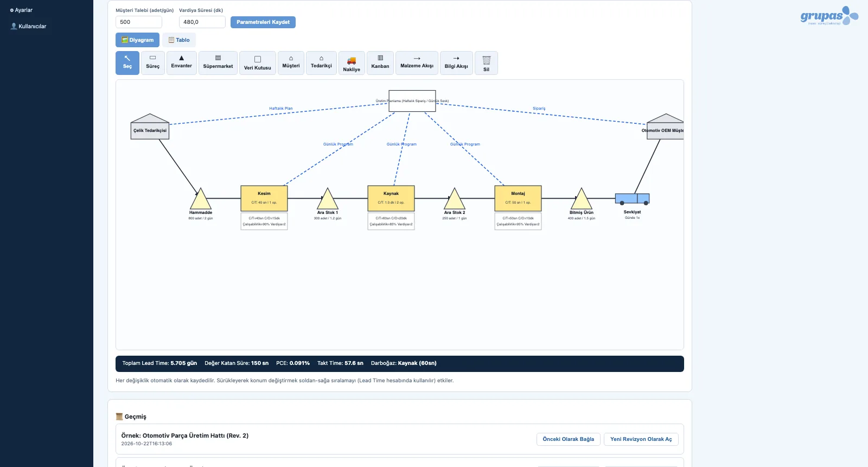Switch to the Tablo tab
868x467 pixels.
click(179, 40)
